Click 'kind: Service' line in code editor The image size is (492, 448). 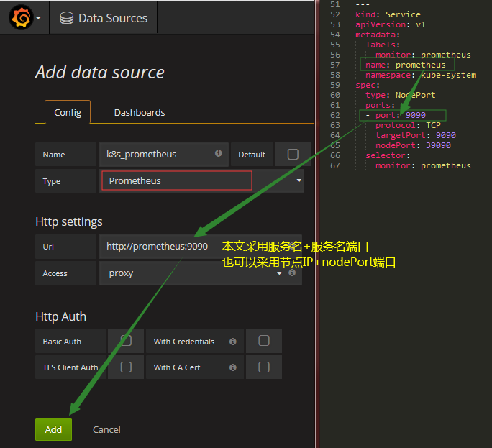coord(388,14)
